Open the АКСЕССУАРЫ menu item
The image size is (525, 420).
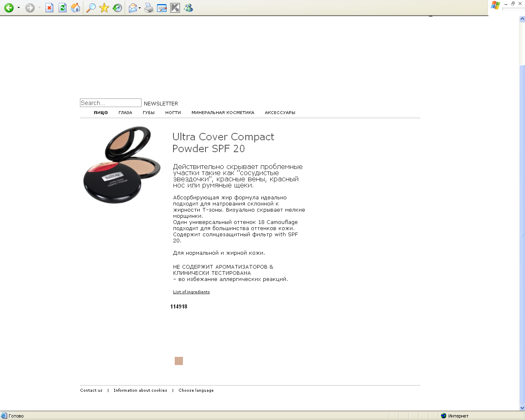280,112
